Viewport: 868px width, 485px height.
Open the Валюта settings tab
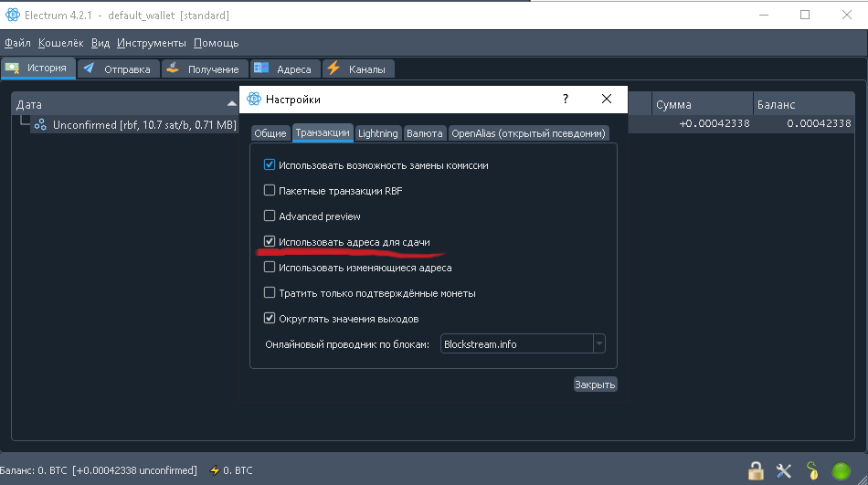click(425, 133)
